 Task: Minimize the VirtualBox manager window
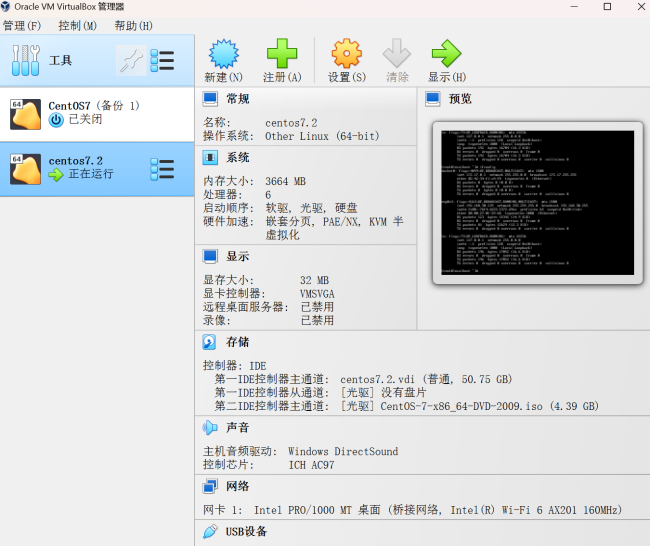[x=574, y=7]
